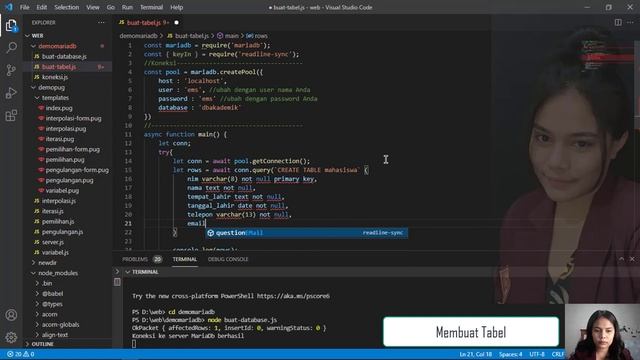
Task: Expand the @babel folder
Action: (x=52, y=293)
